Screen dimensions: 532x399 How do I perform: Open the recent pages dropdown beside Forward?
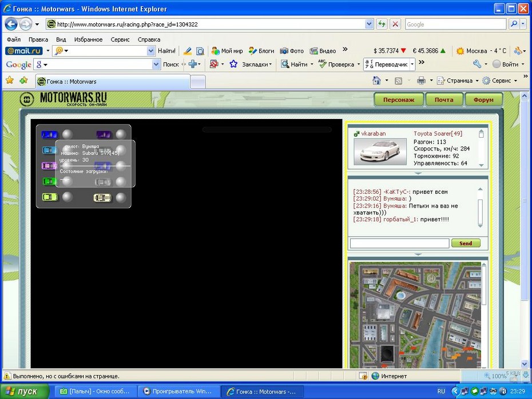(x=37, y=25)
